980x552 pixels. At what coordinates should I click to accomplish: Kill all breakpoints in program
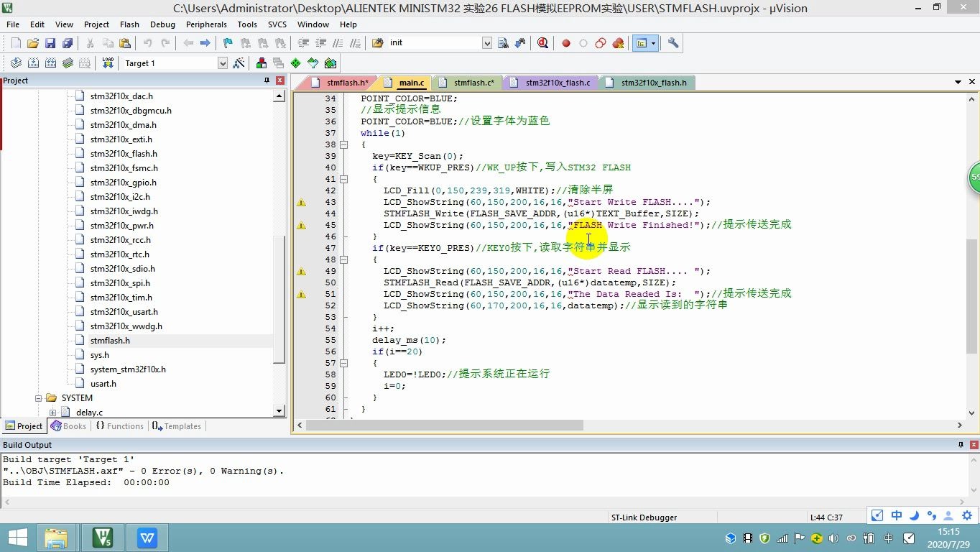618,42
